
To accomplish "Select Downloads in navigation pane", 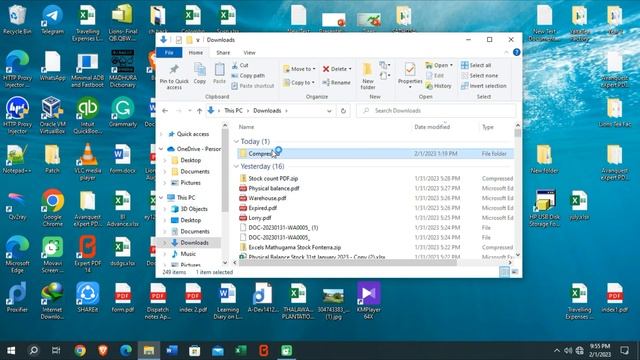I will point(194,243).
